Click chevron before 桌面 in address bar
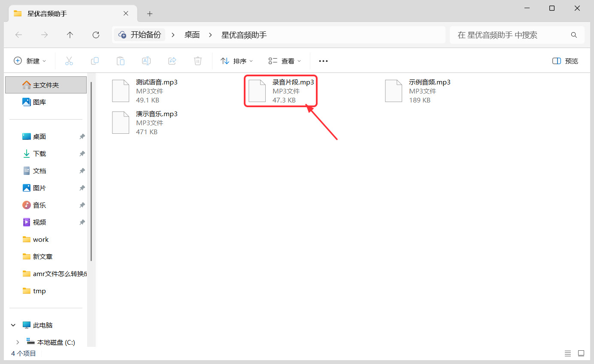Image resolution: width=594 pixels, height=364 pixels. tap(173, 35)
